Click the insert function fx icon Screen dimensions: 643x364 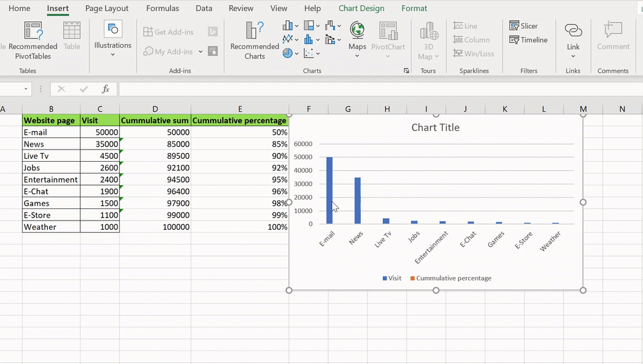[106, 89]
